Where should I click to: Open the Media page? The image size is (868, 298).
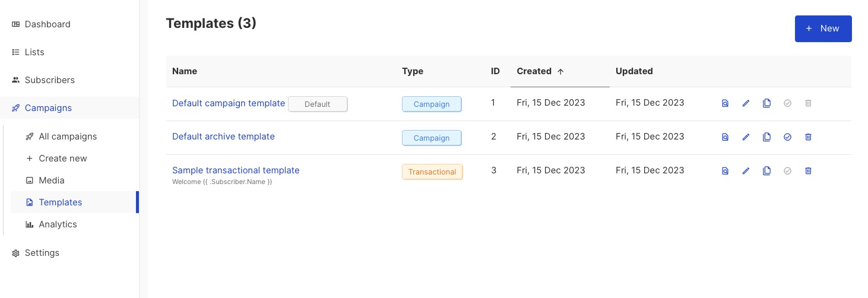coord(75,180)
